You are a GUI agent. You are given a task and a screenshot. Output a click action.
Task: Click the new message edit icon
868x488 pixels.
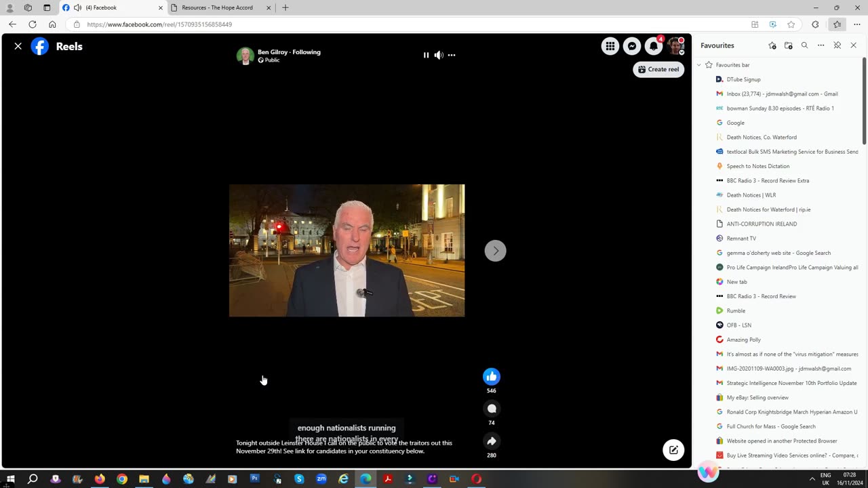tap(673, 450)
